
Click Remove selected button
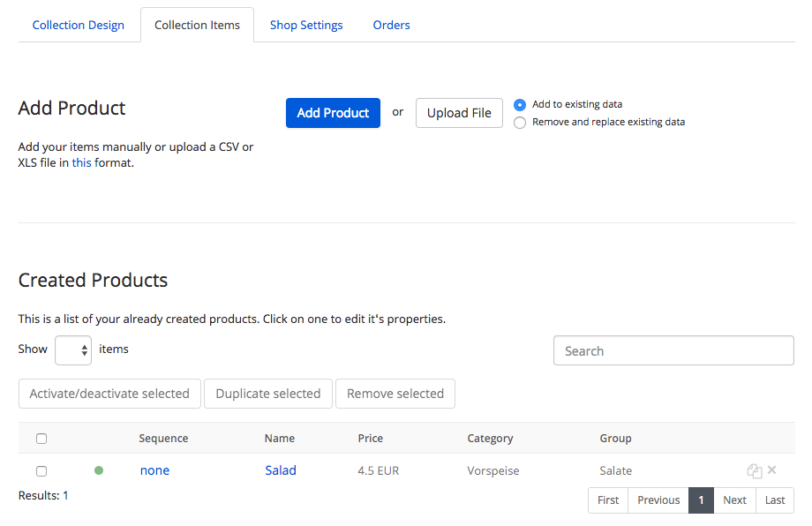[395, 394]
